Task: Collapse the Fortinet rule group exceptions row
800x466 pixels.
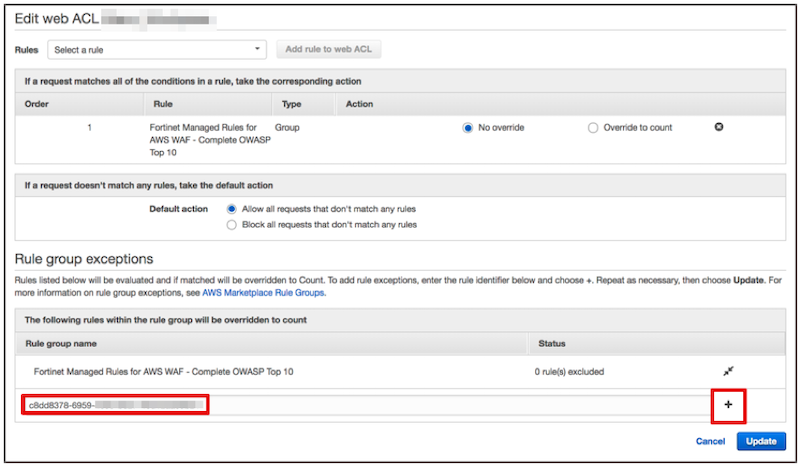Action: pos(729,371)
